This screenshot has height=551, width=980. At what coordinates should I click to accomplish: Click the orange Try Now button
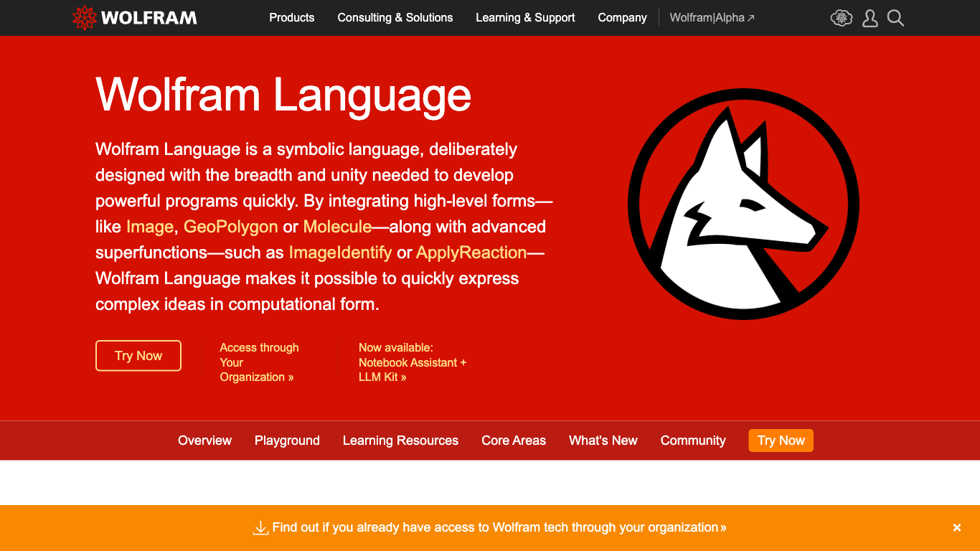[x=781, y=441]
